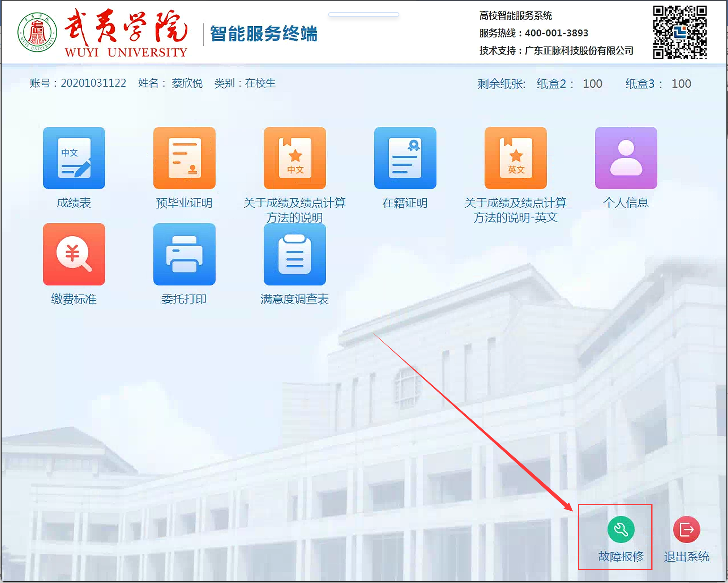This screenshot has height=583, width=728.
Task: Click the 委托打印 text label
Action: click(x=184, y=299)
